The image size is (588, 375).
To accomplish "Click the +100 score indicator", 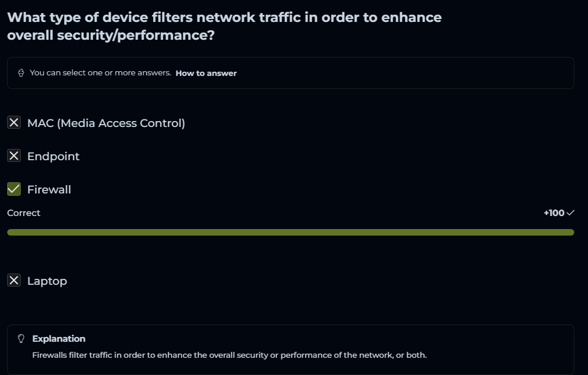I will [554, 212].
